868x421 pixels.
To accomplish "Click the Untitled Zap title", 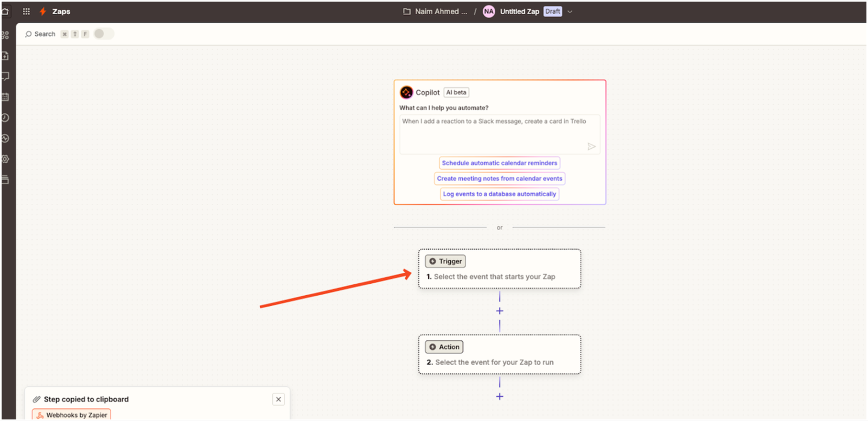I will point(520,11).
